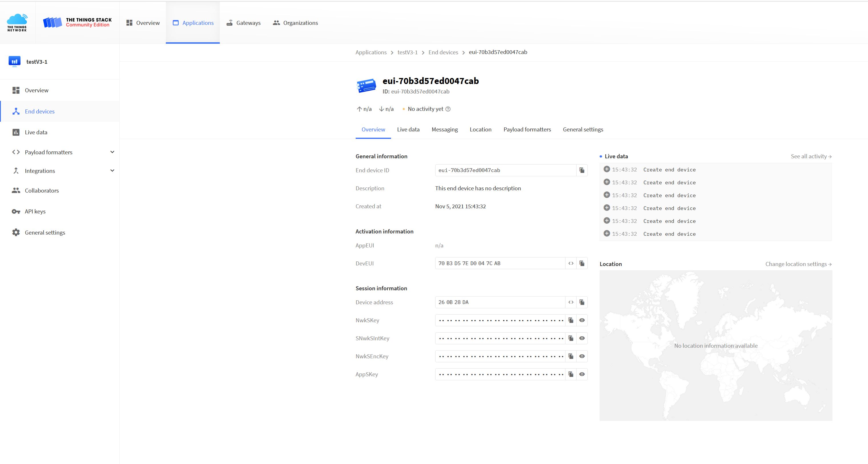Viewport: 868px width, 464px height.
Task: Toggle visibility of AppSKey field
Action: click(582, 374)
